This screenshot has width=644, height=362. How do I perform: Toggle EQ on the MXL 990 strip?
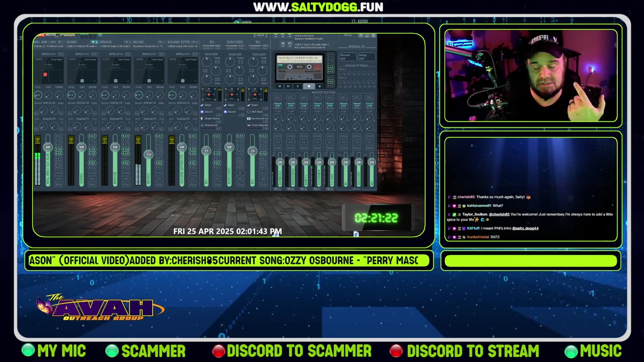(61, 54)
